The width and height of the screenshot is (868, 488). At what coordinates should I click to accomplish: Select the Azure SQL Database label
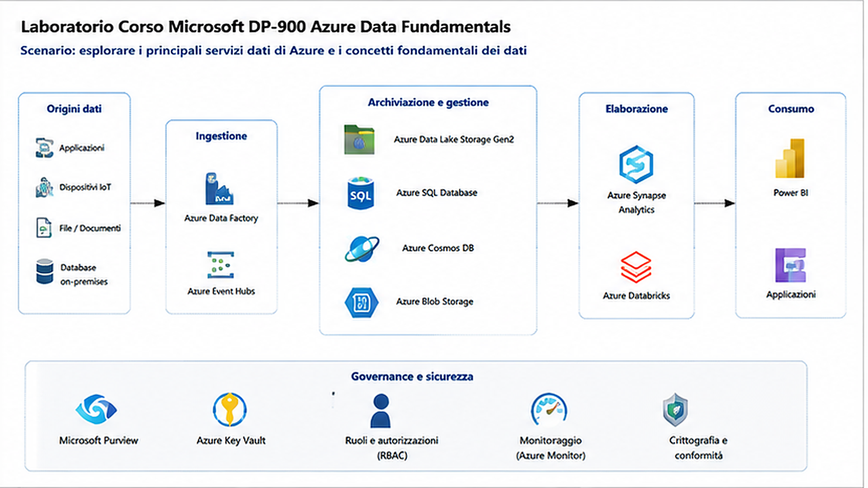point(437,193)
